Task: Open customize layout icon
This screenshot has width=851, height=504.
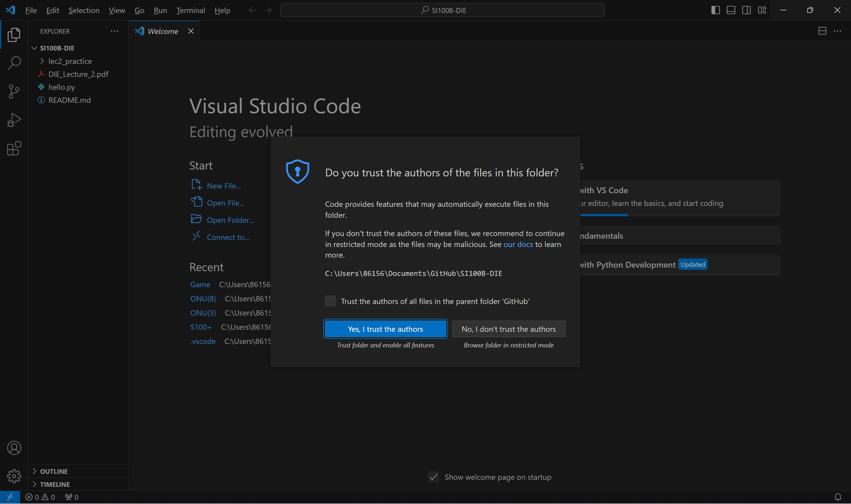Action: pos(762,10)
